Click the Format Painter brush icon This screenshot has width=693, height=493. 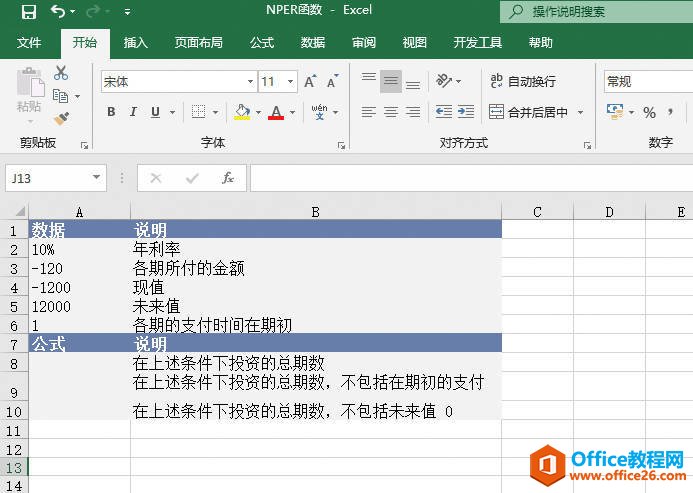(x=61, y=118)
